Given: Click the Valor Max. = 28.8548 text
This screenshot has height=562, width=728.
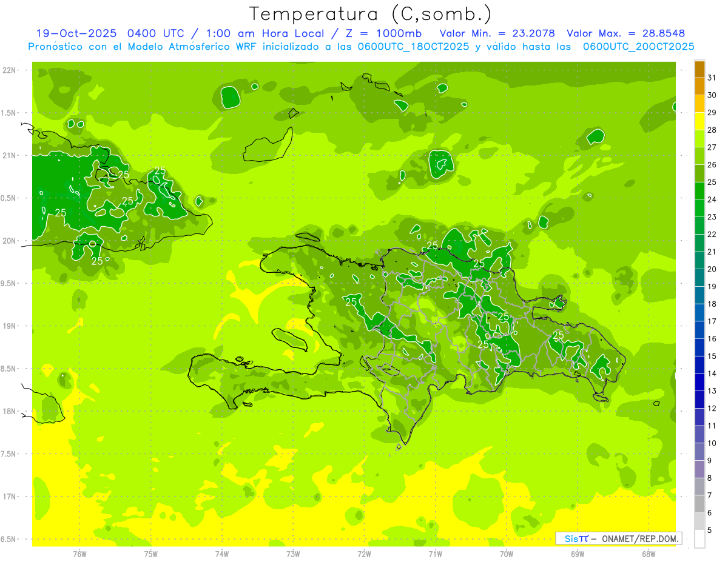Looking at the screenshot, I should coord(625,33).
